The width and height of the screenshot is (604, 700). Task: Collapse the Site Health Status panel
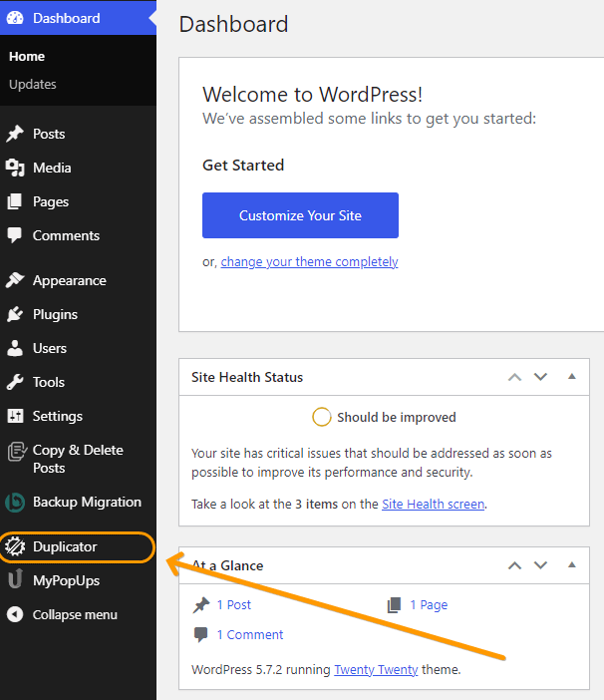pos(572,377)
